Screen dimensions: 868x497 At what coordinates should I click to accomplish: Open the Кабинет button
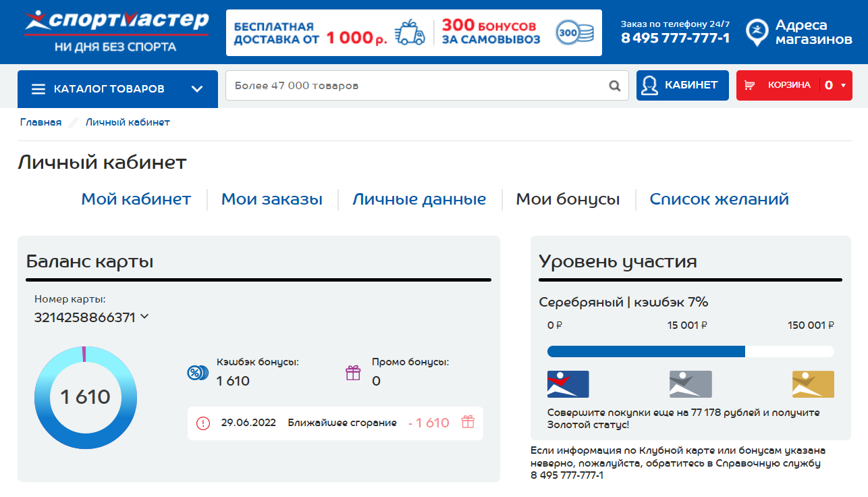coord(682,86)
